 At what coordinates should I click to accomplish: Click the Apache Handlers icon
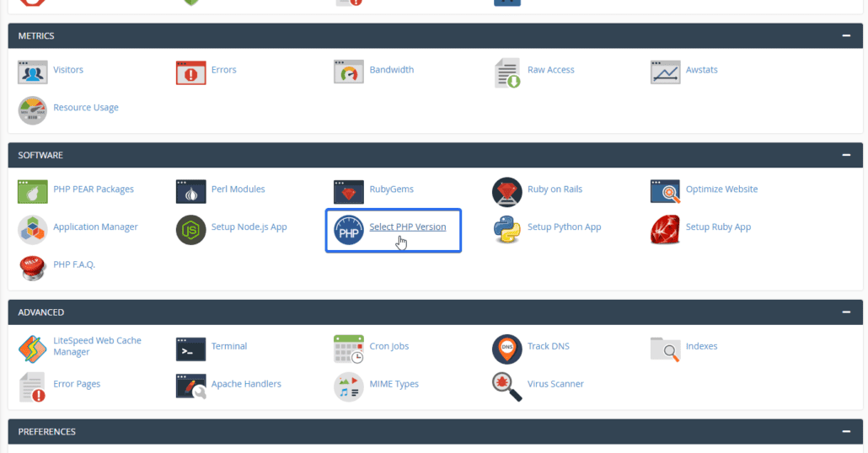[x=191, y=386]
